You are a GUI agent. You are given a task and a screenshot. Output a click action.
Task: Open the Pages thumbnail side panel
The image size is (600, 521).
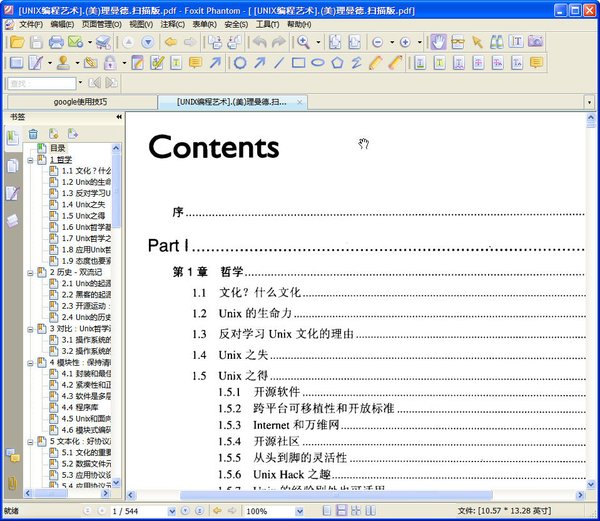coord(12,165)
